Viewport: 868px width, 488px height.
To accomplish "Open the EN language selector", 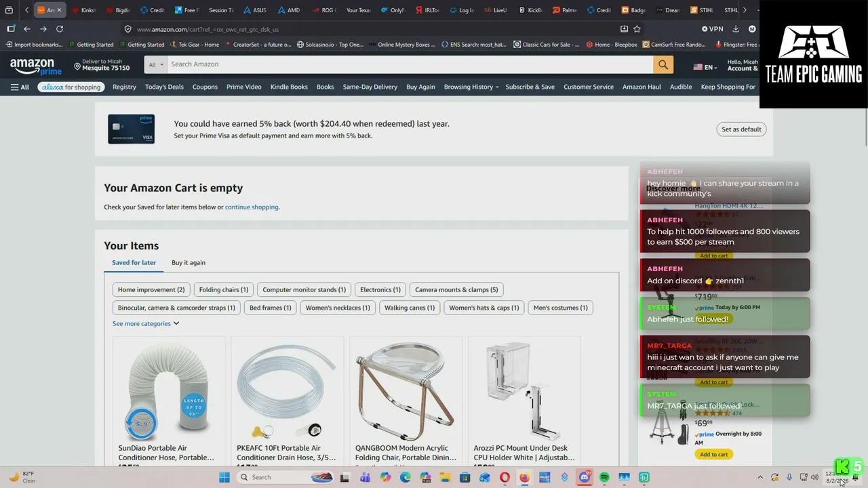I will pyautogui.click(x=705, y=67).
